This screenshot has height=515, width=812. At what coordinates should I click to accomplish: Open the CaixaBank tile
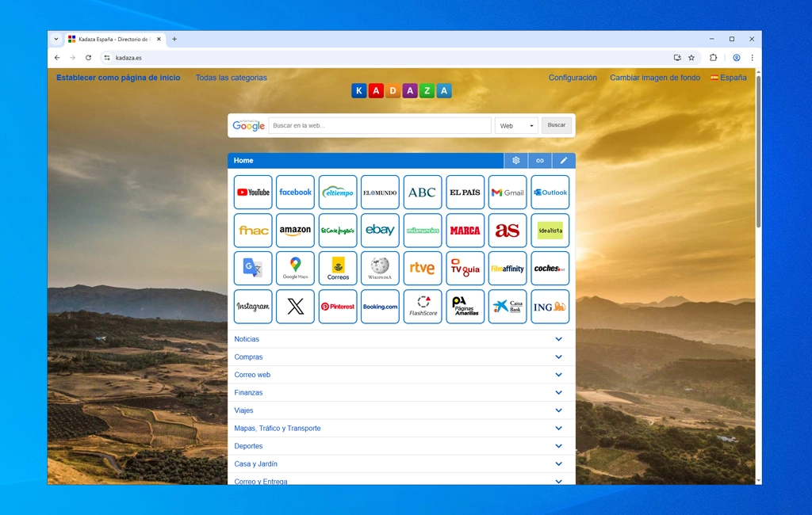point(507,307)
